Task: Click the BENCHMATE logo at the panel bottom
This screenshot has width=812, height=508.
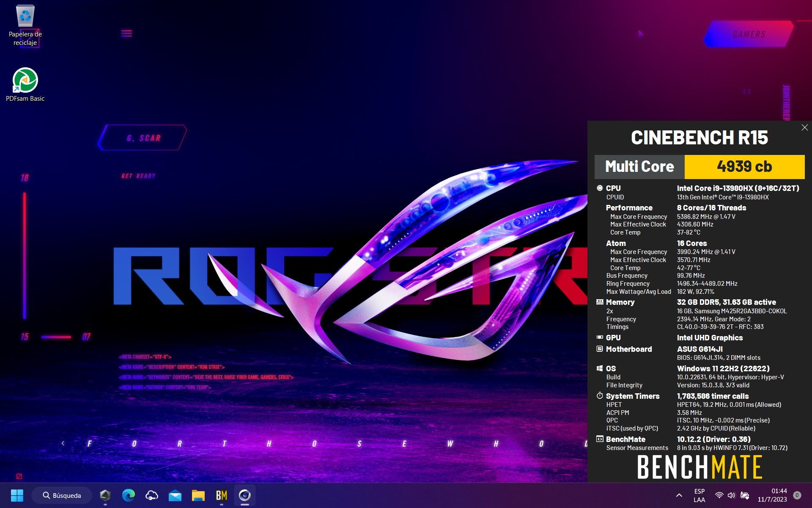Action: pos(700,467)
